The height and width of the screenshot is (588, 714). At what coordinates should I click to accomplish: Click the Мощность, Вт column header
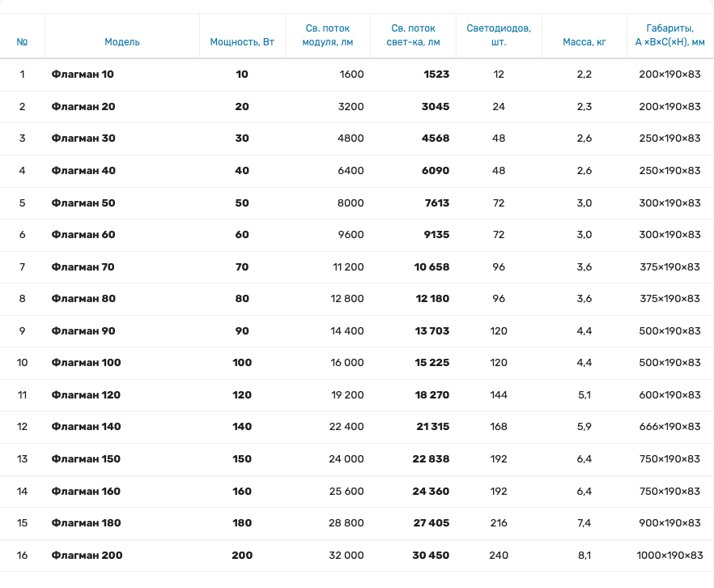[242, 42]
